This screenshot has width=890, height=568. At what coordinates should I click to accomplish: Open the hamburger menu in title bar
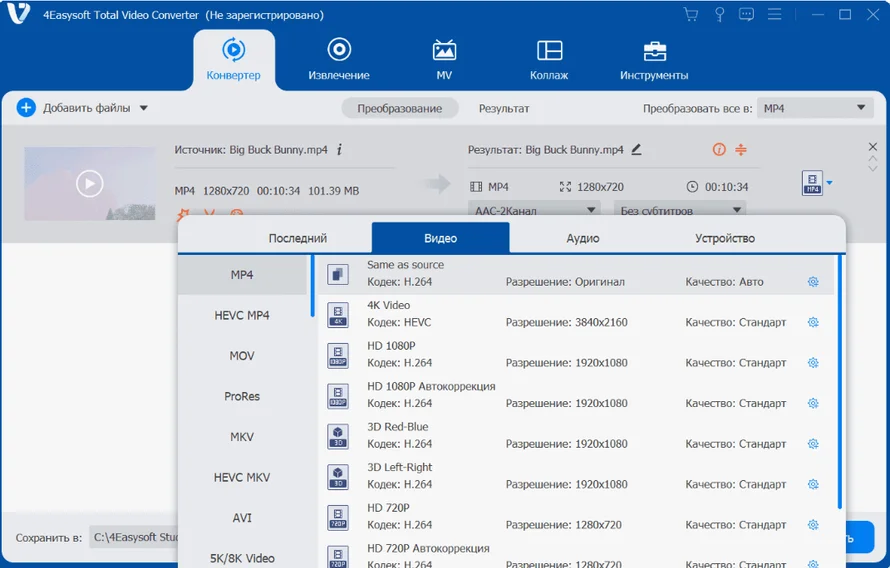pos(773,14)
